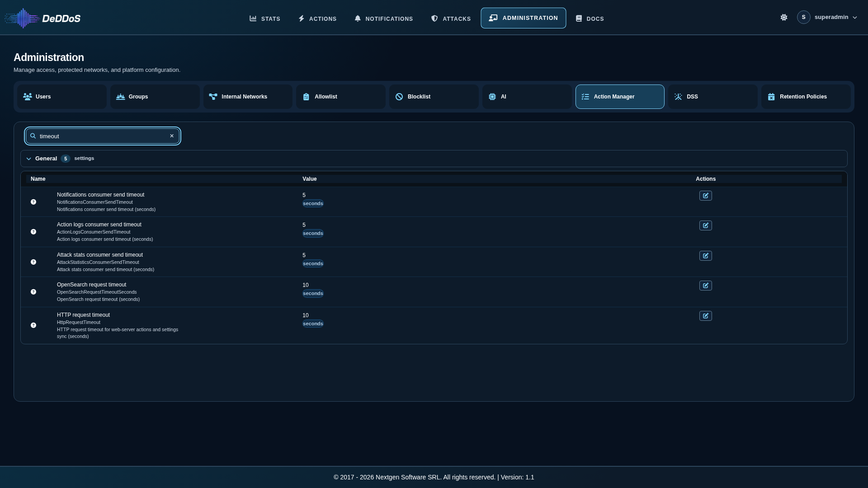Switch to the Retention Policies tab
The image size is (868, 488).
coord(806,97)
